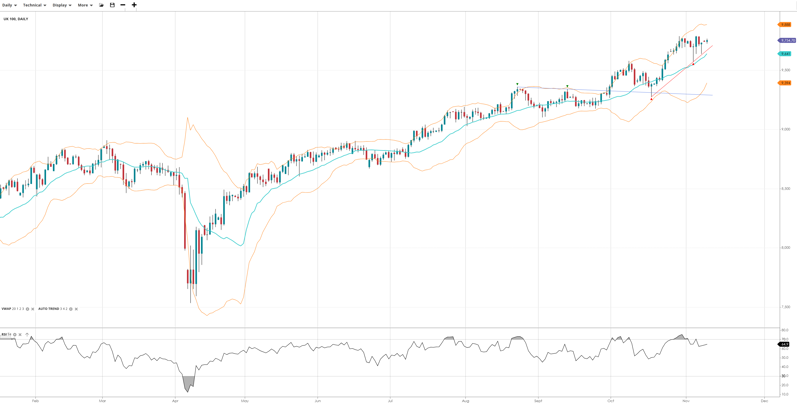
Task: Click the open chart folder icon
Action: [101, 5]
